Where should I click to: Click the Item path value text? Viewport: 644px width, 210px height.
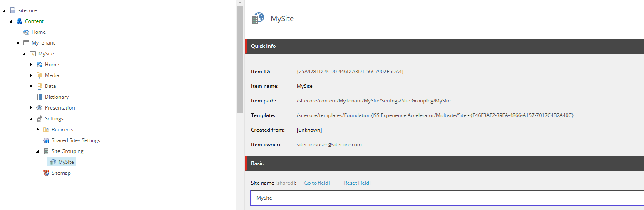pos(373,100)
